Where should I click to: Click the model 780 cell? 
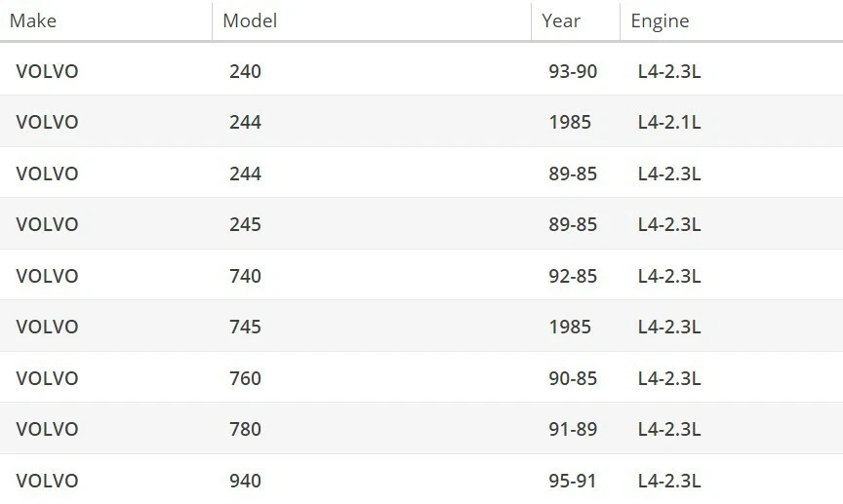point(245,429)
